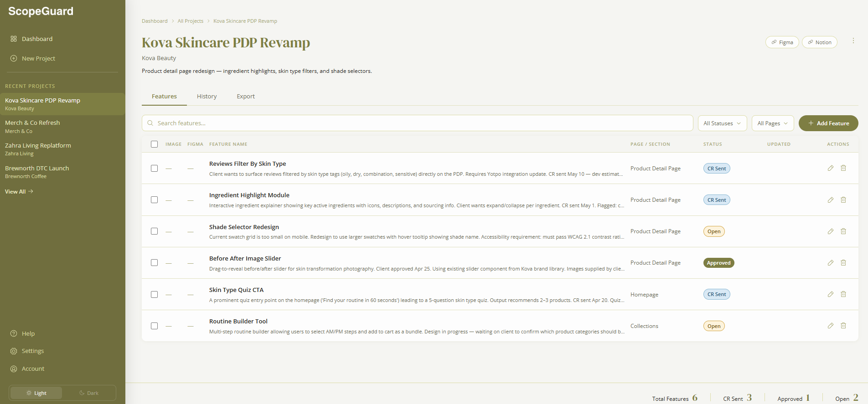Click the Dashboard grid icon in sidebar
The height and width of the screenshot is (404, 868).
tap(14, 39)
